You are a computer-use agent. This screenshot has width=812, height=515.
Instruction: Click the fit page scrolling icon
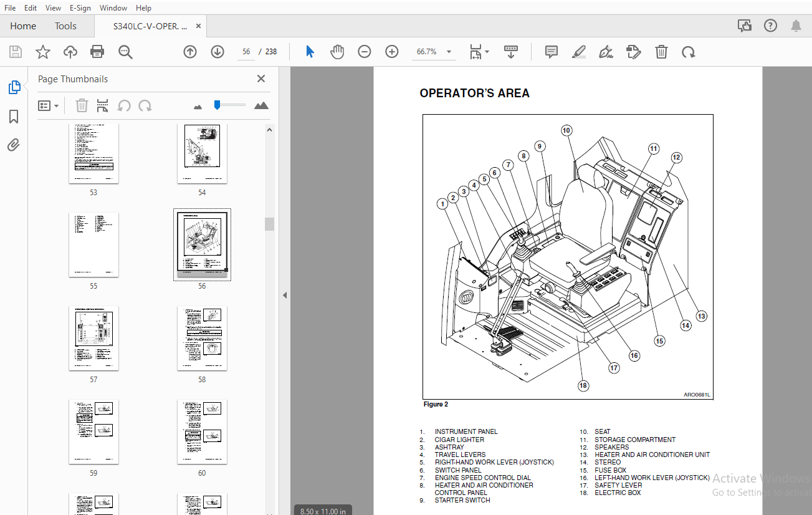(x=476, y=52)
